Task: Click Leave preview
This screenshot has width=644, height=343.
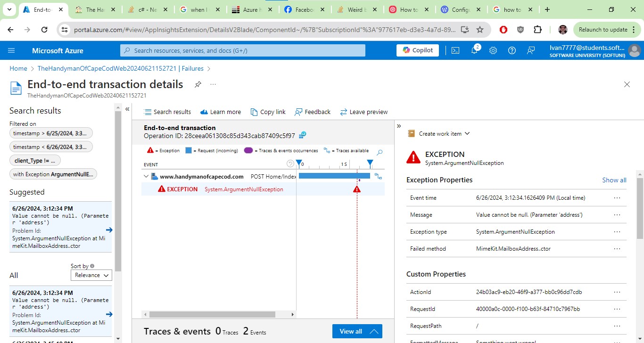Action: click(364, 112)
